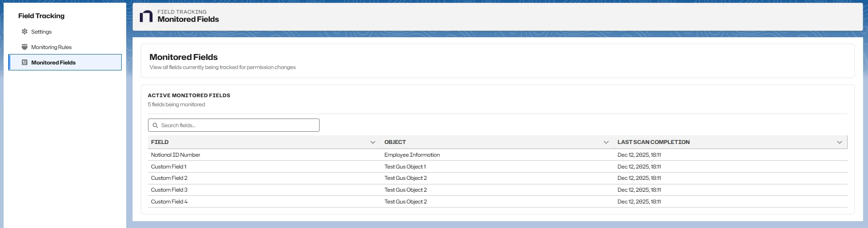
Task: Sort by the OBJECT column header
Action: point(395,142)
